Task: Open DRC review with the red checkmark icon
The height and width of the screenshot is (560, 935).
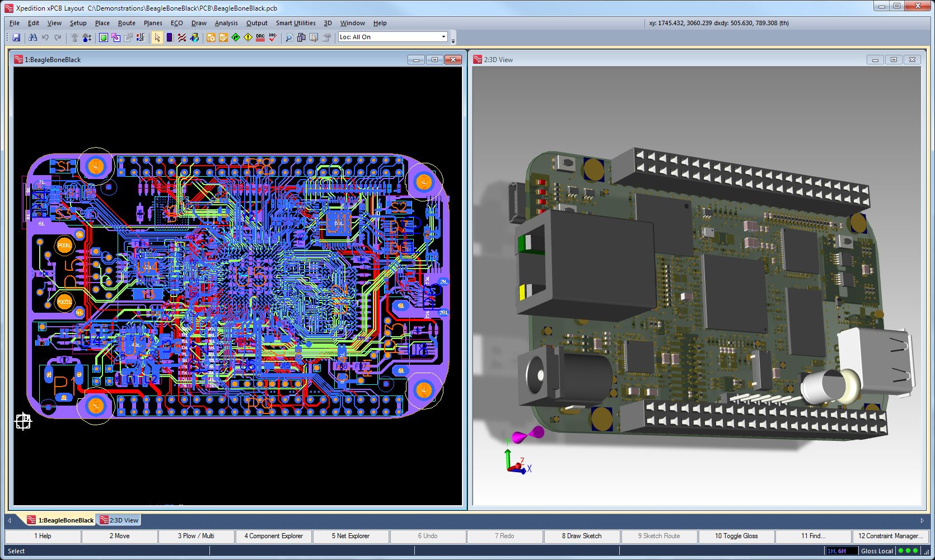Action: click(273, 37)
